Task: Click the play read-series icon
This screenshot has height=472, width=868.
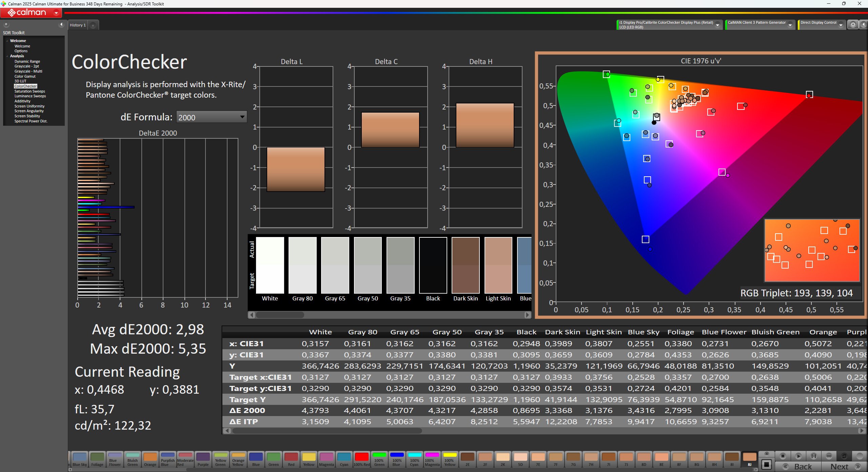Action: pyautogui.click(x=798, y=456)
